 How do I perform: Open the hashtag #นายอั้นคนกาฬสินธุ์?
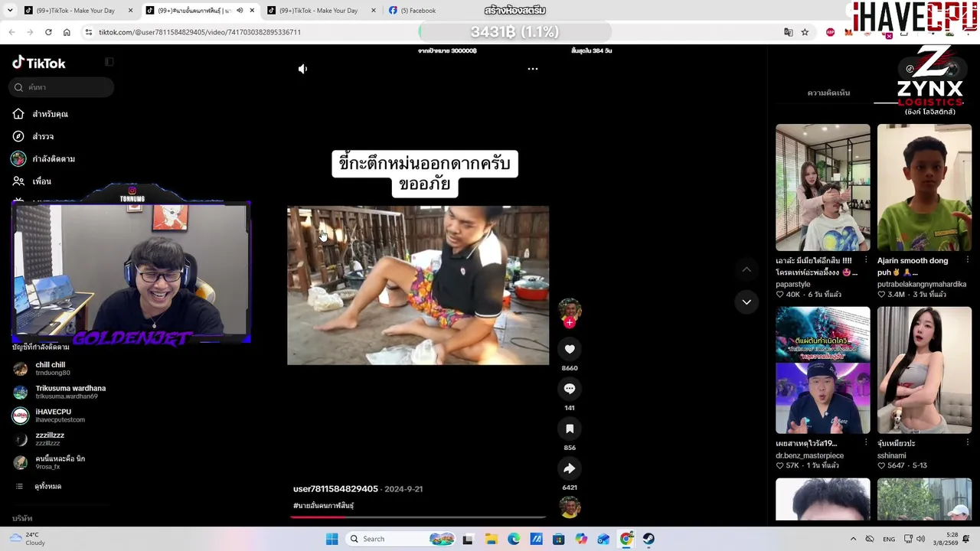(323, 506)
